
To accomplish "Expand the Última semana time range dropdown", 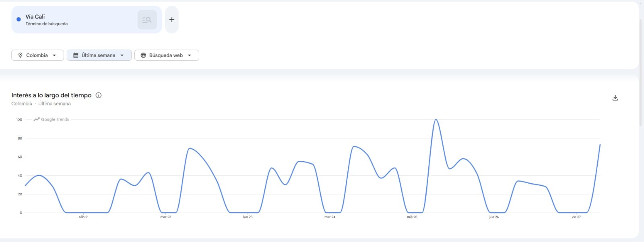I will (99, 55).
